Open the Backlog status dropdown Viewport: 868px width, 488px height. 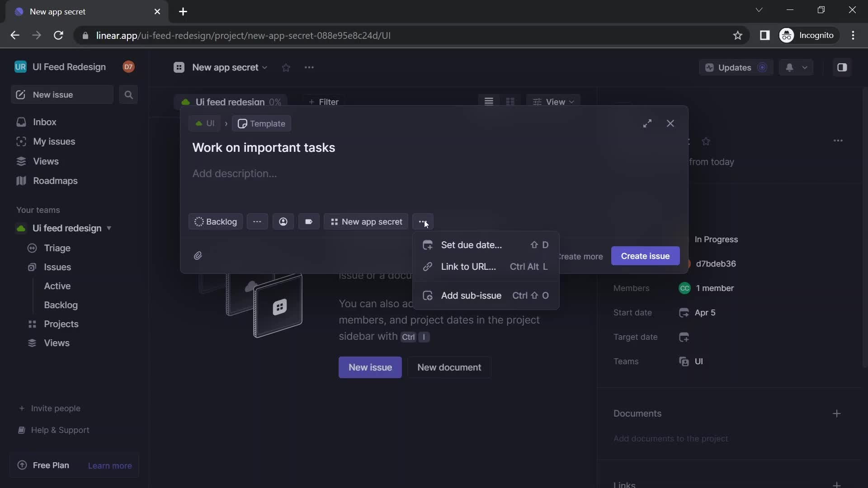pyautogui.click(x=216, y=222)
